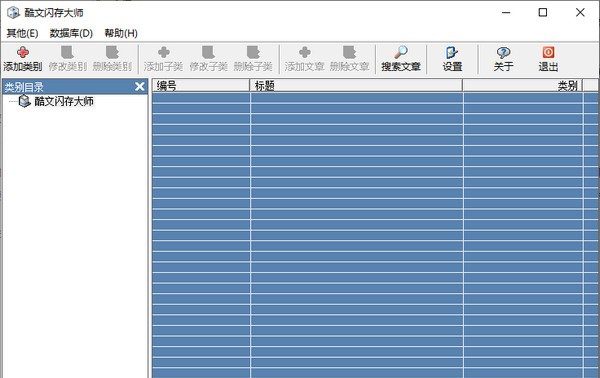Maximize the 酷文闪存大师 window
The height and width of the screenshot is (378, 600).
(543, 13)
